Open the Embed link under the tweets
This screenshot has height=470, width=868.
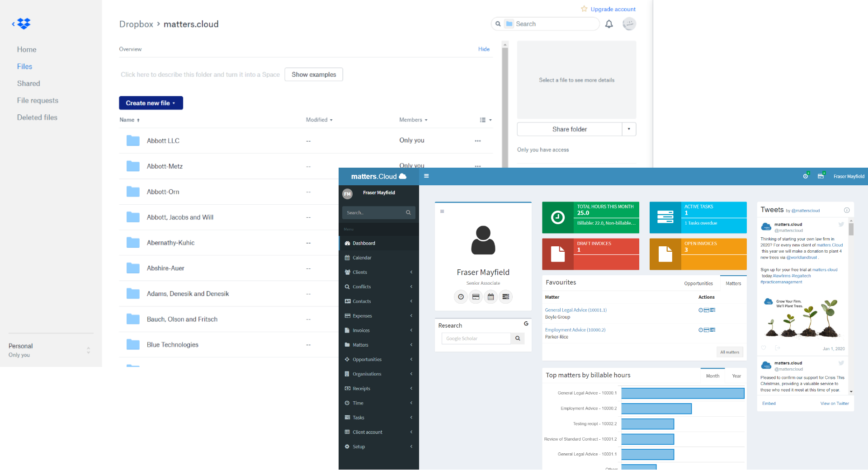pyautogui.click(x=769, y=404)
